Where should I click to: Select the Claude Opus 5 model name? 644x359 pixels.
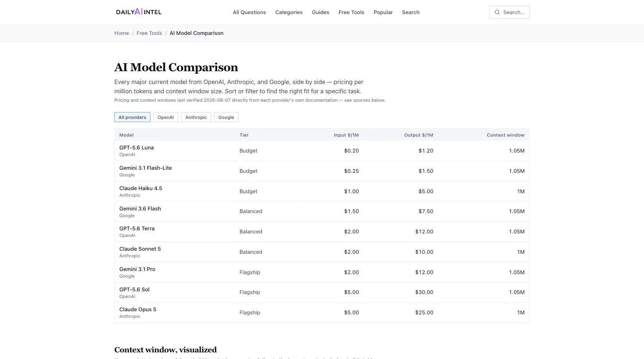tap(138, 309)
